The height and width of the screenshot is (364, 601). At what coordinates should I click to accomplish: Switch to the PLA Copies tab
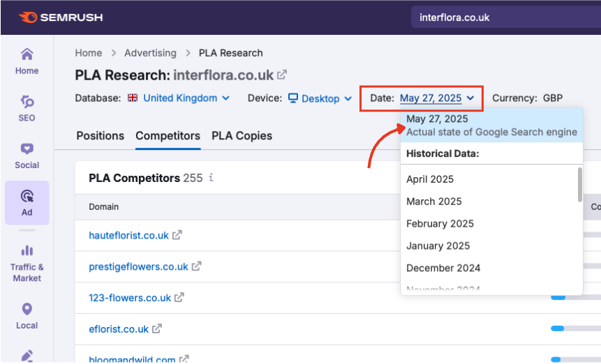(242, 136)
